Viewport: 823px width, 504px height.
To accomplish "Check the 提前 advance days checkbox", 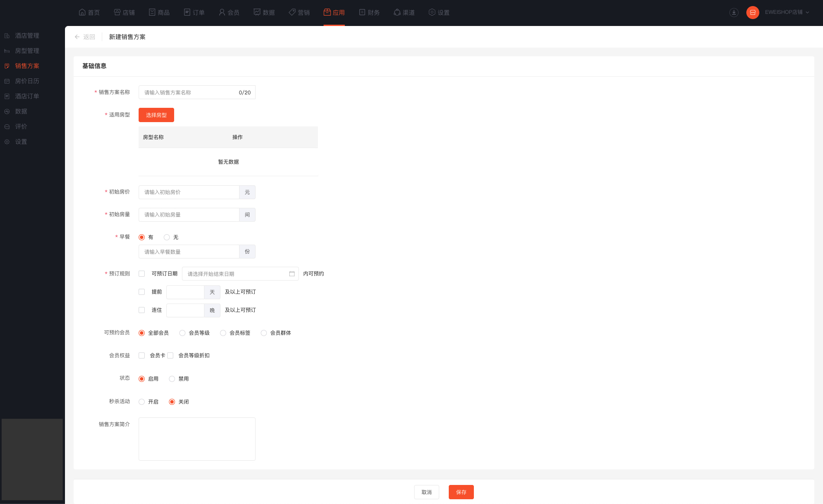I will (142, 292).
